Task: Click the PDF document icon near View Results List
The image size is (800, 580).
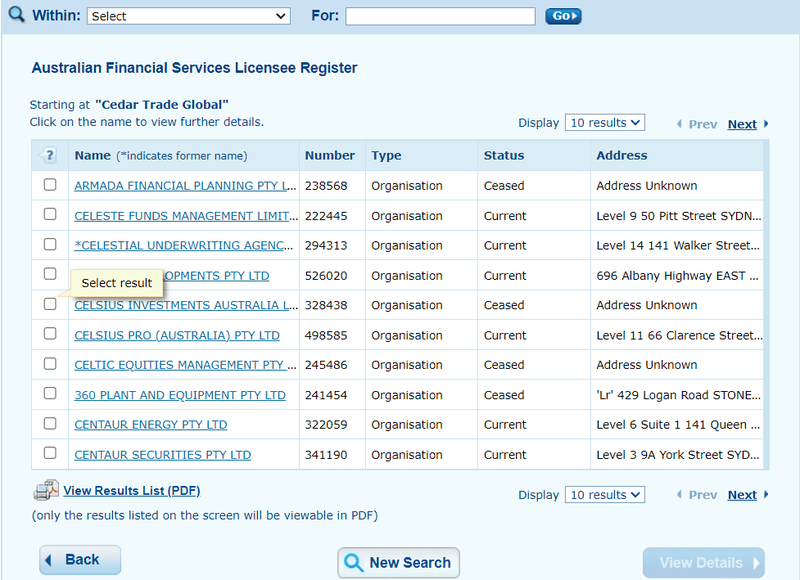Action: pos(46,490)
